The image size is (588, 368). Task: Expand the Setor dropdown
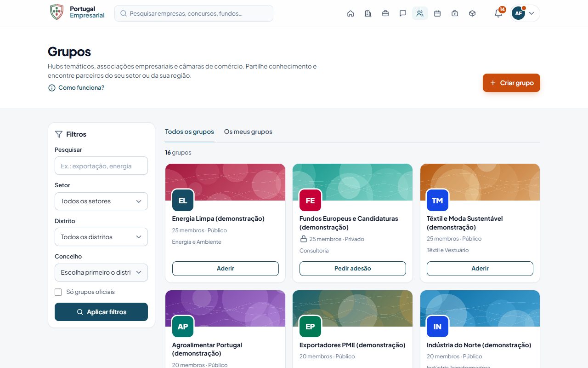pos(101,201)
